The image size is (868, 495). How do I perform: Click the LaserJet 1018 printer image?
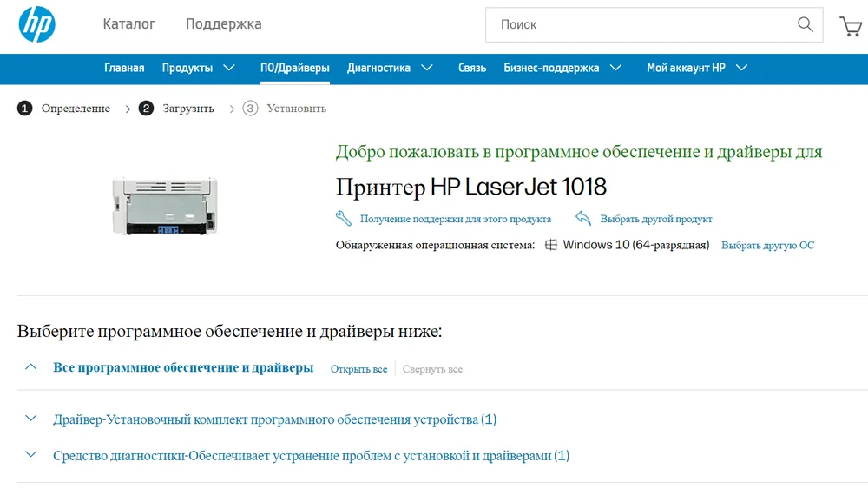(165, 206)
